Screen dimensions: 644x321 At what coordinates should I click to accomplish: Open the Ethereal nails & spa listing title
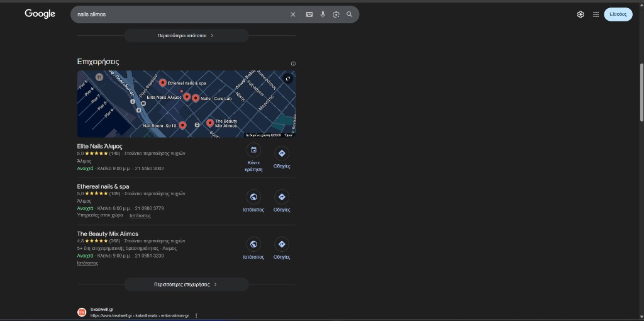tap(103, 186)
